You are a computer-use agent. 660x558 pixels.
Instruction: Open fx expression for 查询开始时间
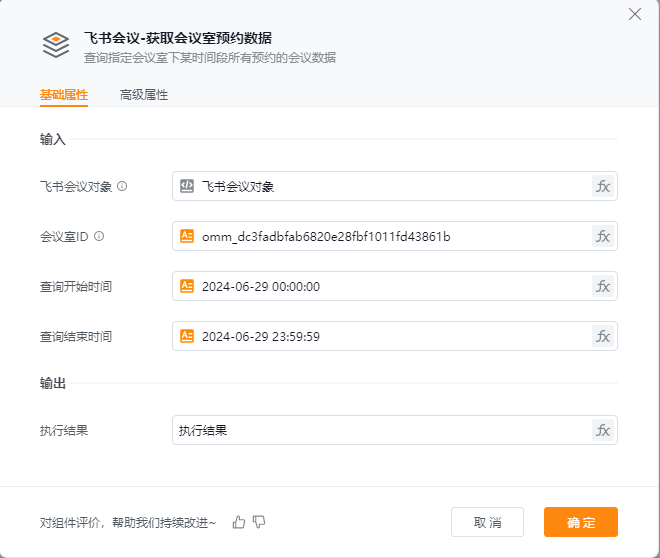click(x=603, y=286)
